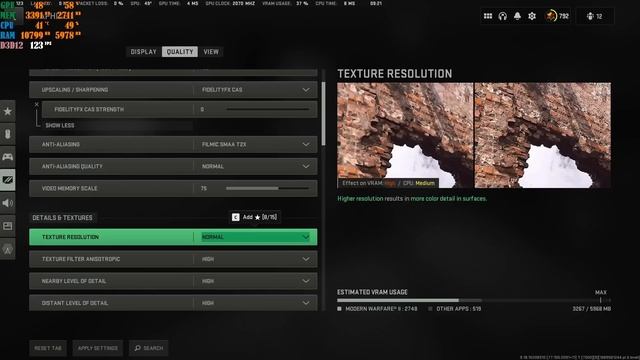
Task: Click the Details & Textures section heading
Action: (x=62, y=218)
